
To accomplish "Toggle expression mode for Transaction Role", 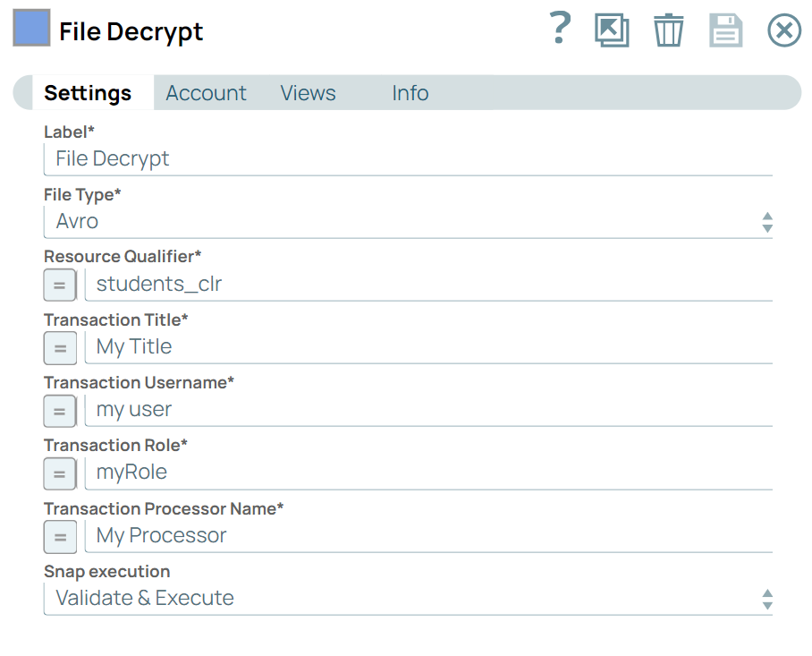I will pos(60,473).
